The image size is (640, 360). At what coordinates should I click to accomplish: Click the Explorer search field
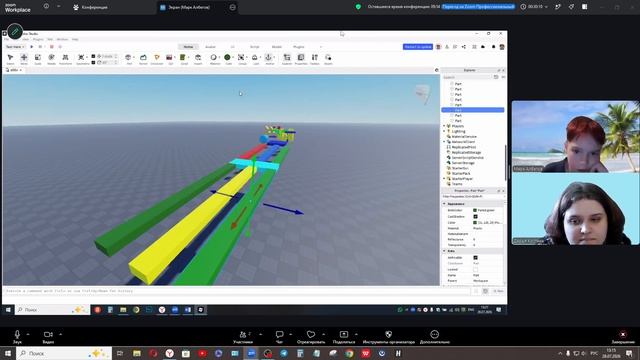point(467,77)
